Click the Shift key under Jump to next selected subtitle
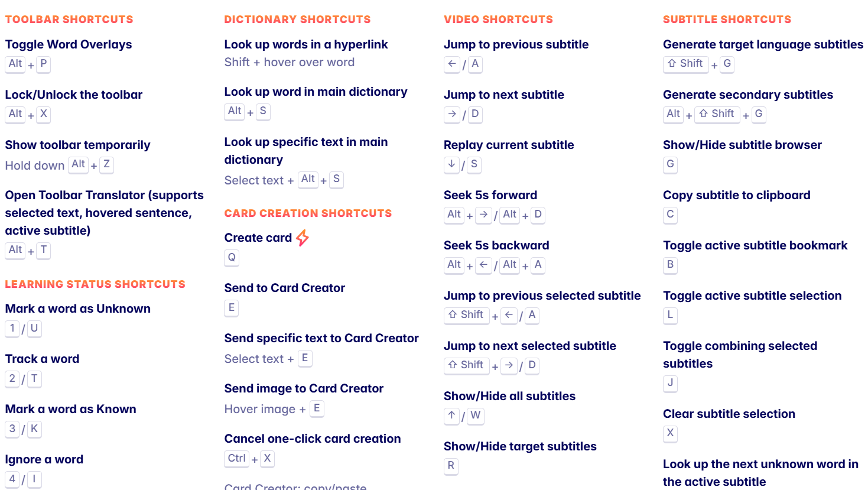The width and height of the screenshot is (868, 490). [x=466, y=365]
